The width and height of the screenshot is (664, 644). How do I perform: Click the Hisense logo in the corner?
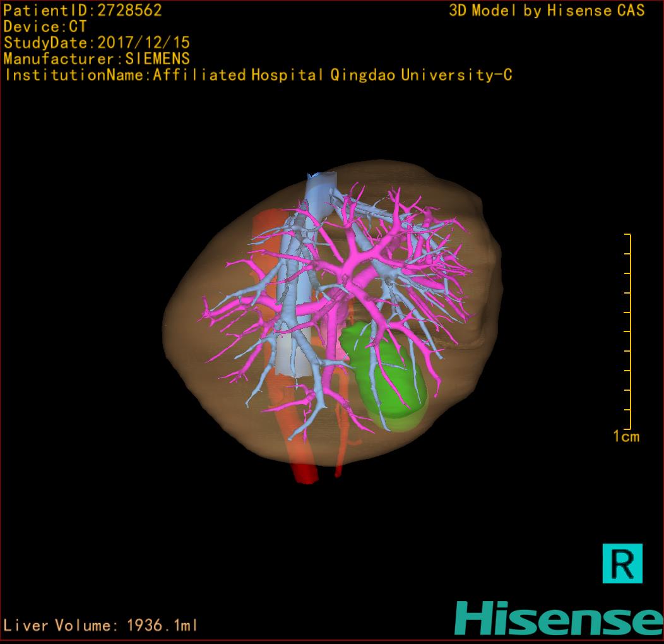tap(559, 618)
